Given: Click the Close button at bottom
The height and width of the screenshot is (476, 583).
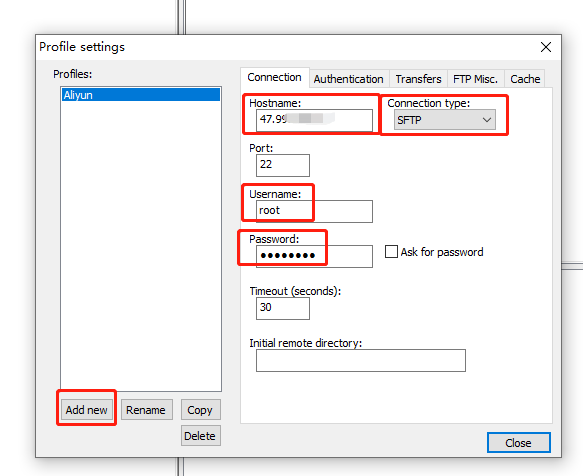Looking at the screenshot, I should pyautogui.click(x=518, y=443).
